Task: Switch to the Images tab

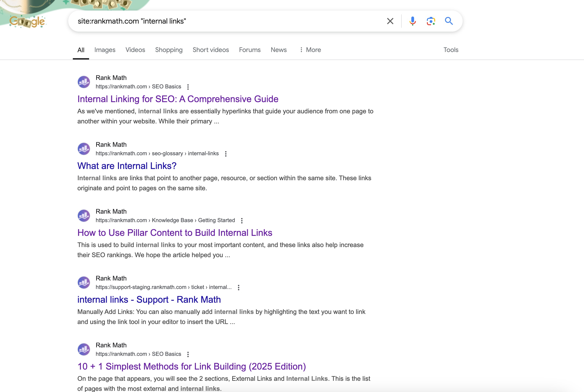Action: tap(105, 50)
